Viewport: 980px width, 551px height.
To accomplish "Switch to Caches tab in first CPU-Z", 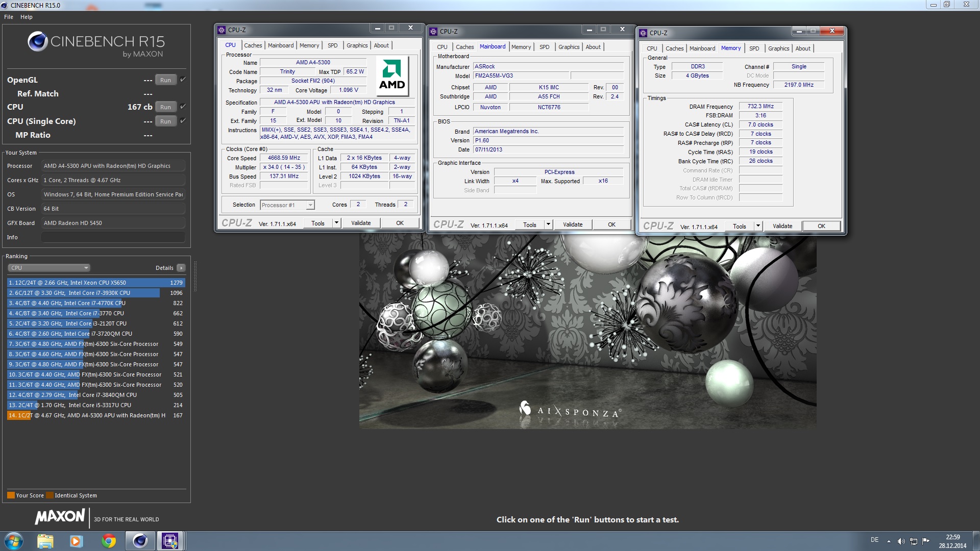I will pos(253,45).
